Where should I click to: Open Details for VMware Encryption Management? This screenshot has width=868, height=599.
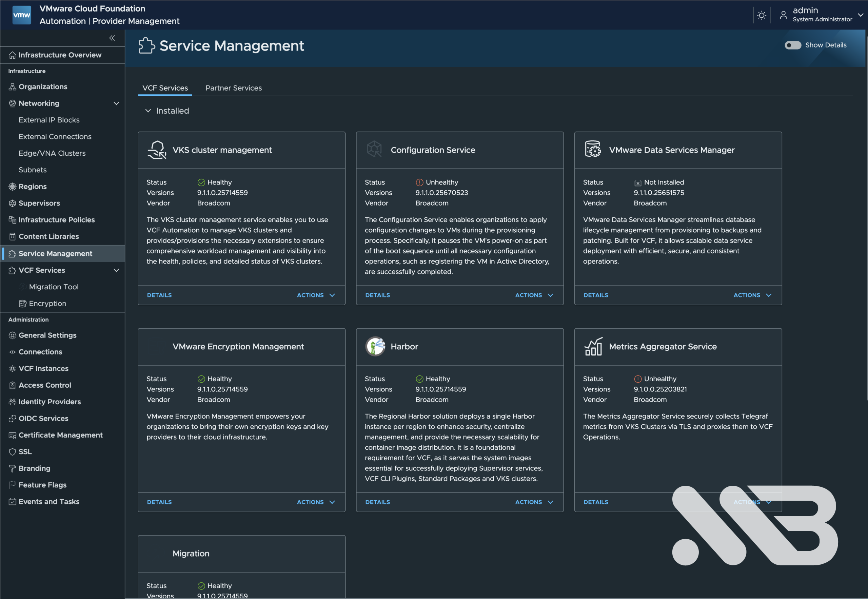point(159,502)
